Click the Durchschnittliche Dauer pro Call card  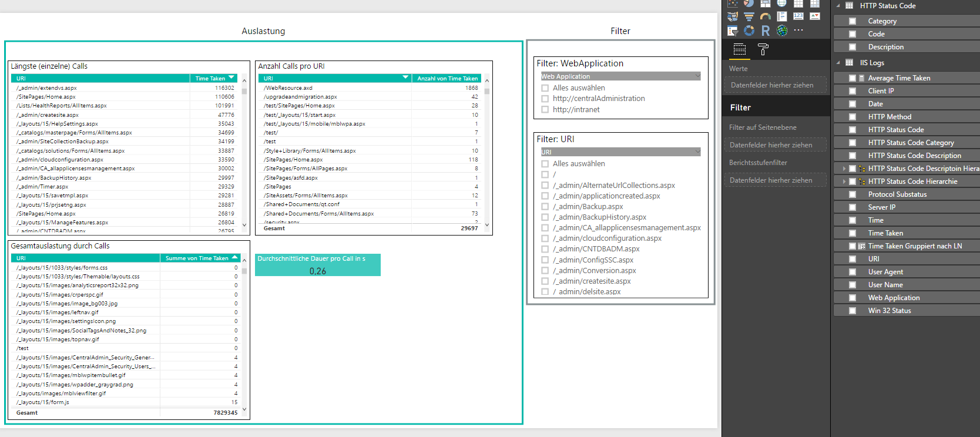click(318, 265)
